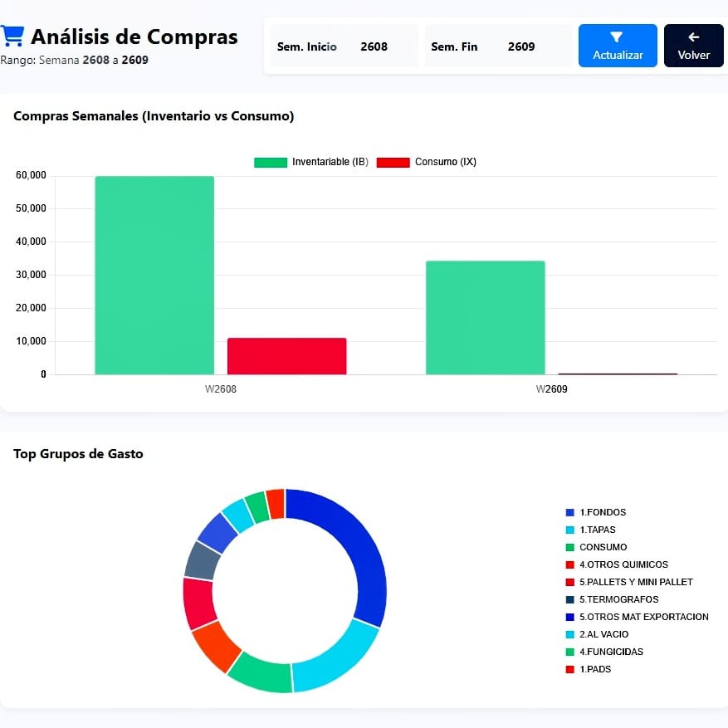Click the back arrow icon in Volver

[x=694, y=37]
